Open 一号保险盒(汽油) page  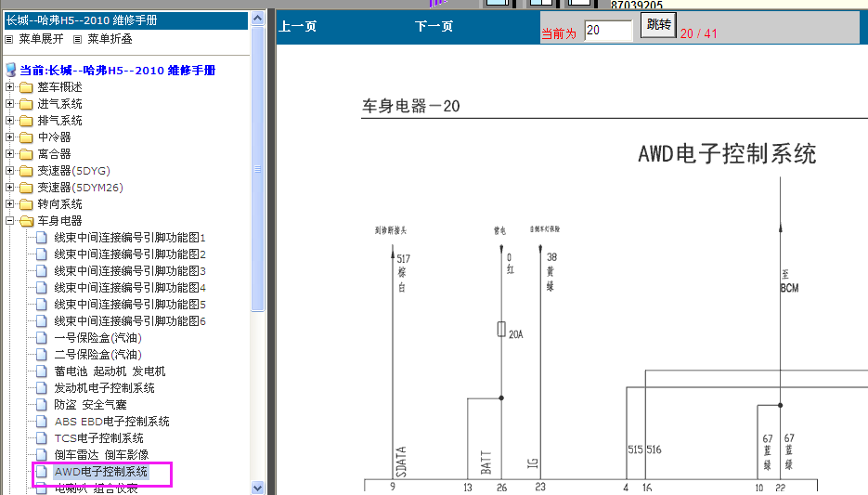[98, 338]
